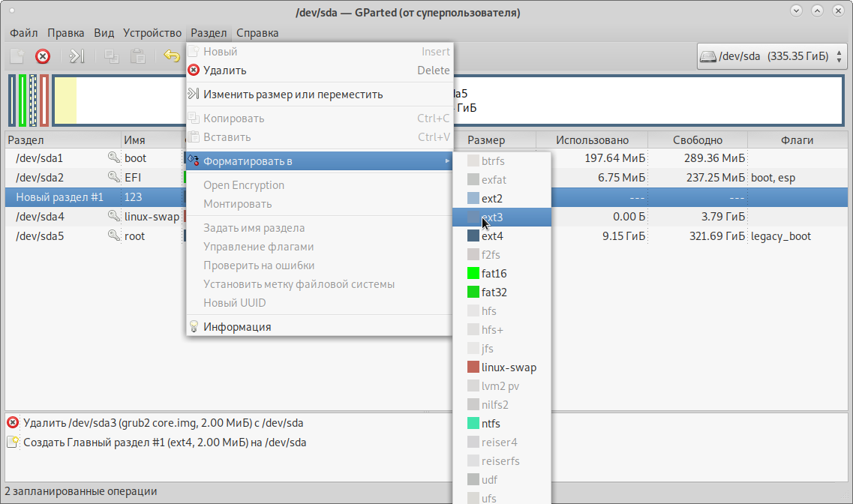
Task: Click the create-partition icon in pending operations
Action: (x=13, y=442)
